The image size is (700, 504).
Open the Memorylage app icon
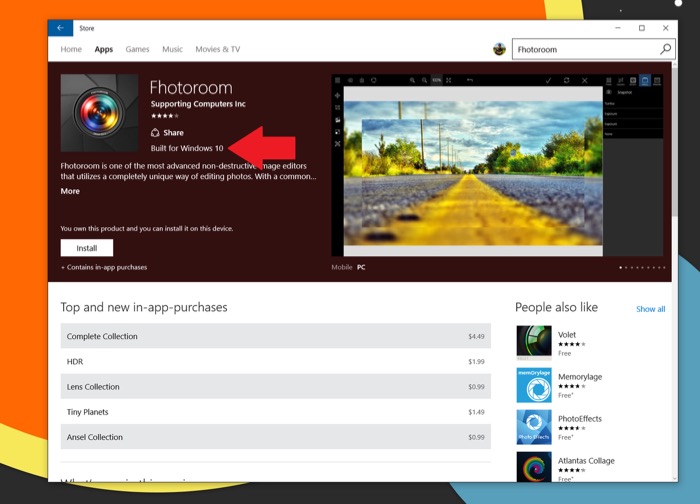533,385
